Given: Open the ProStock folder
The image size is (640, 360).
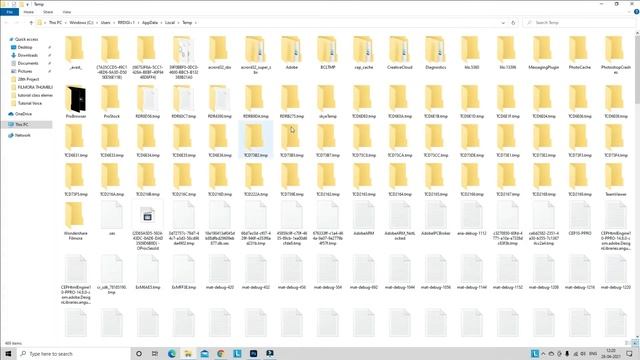Looking at the screenshot, I should pos(111,102).
